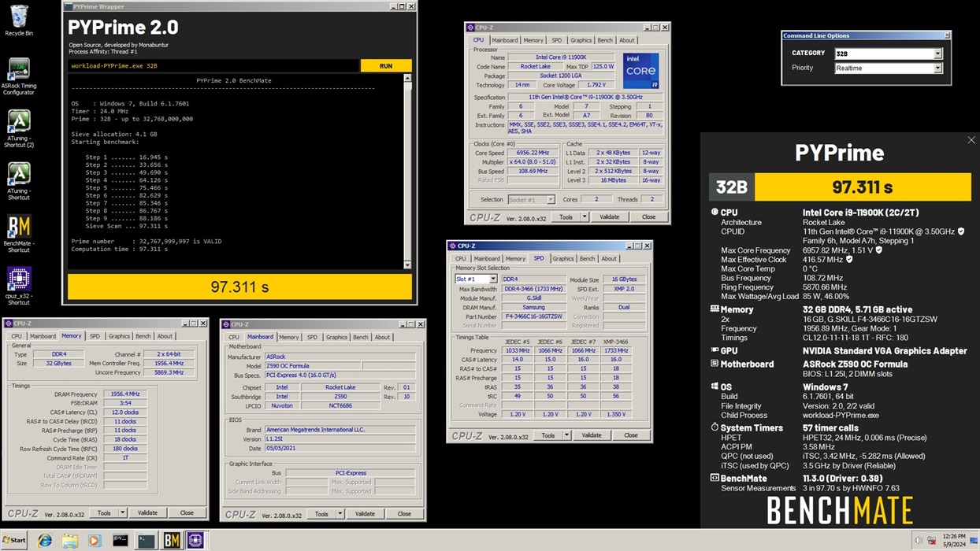Click Validate in the CPU-Z Processor window
Image resolution: width=980 pixels, height=551 pixels.
click(609, 217)
